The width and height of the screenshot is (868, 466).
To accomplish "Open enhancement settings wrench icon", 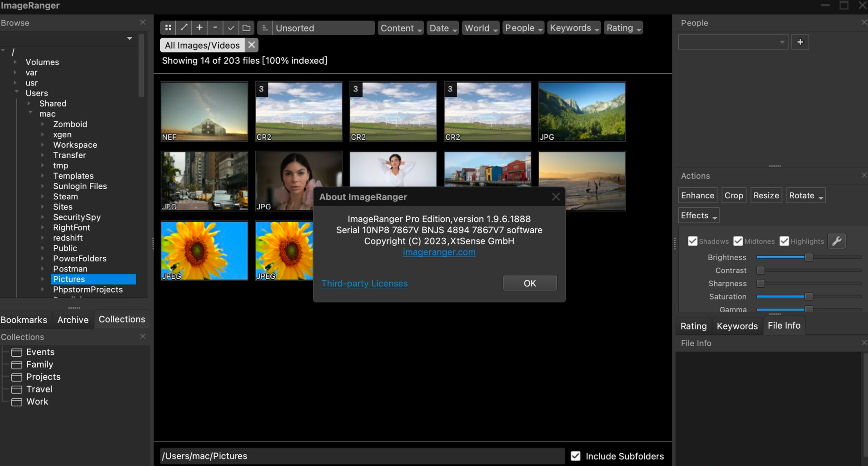I will click(x=837, y=241).
